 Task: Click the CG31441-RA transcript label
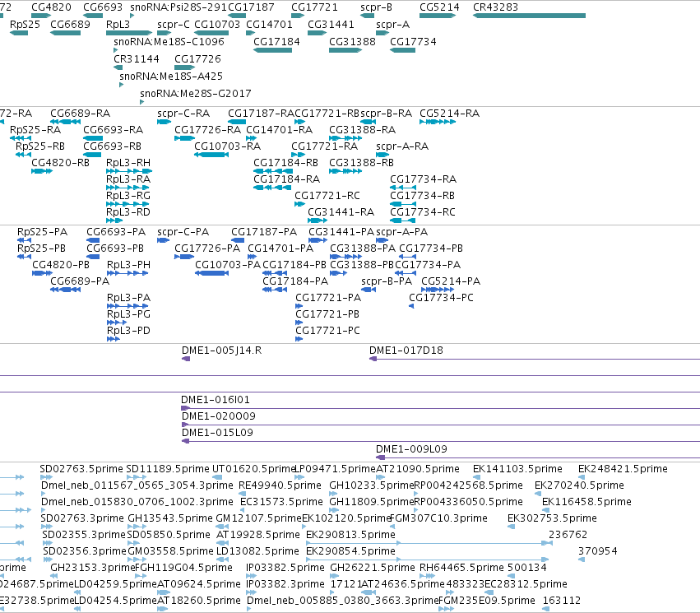(x=341, y=212)
